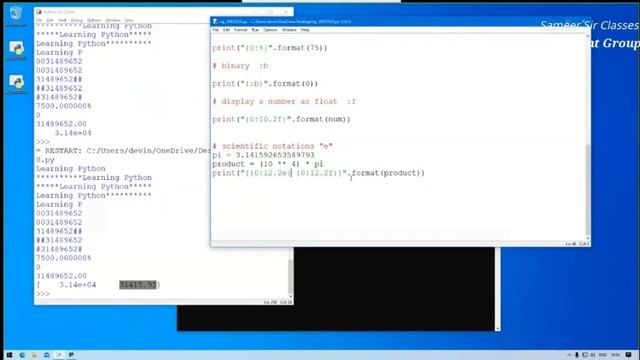640x360 pixels.
Task: Show hidden system tray icons chevron
Action: pos(569,355)
